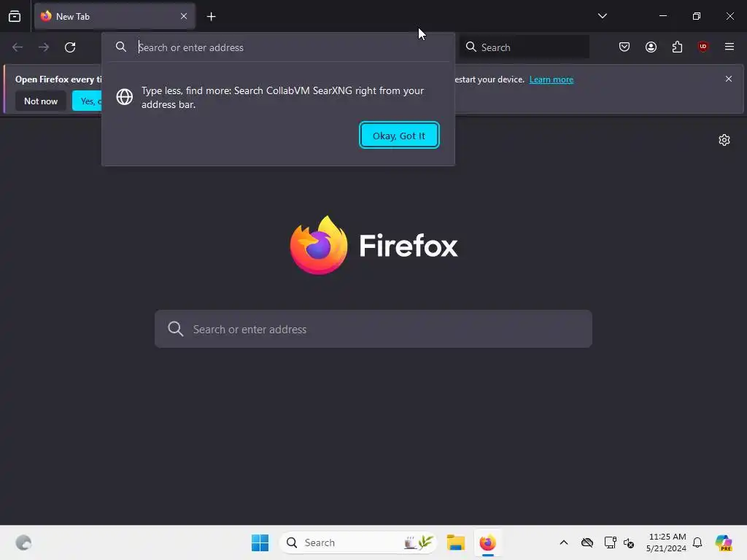
Task: Reload the current page
Action: click(70, 47)
